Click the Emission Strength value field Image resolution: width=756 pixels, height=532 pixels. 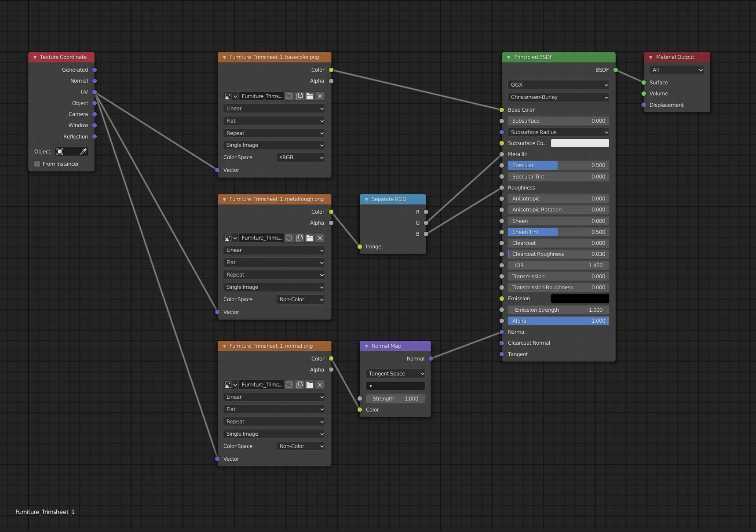click(x=559, y=310)
